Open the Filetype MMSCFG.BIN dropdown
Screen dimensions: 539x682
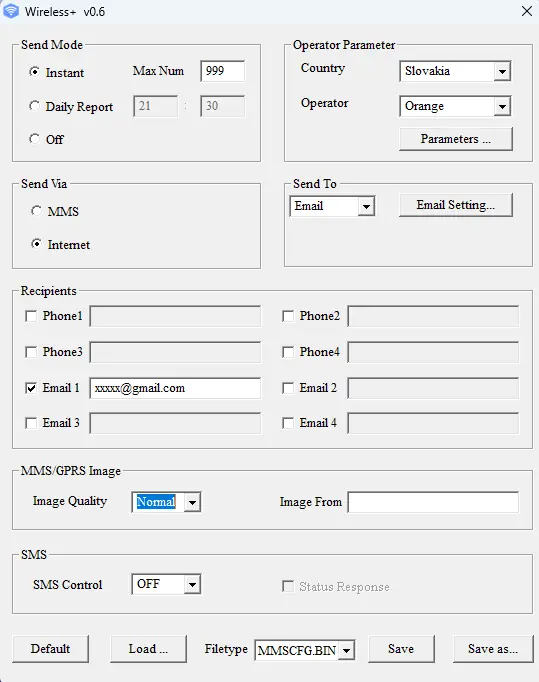pos(305,651)
